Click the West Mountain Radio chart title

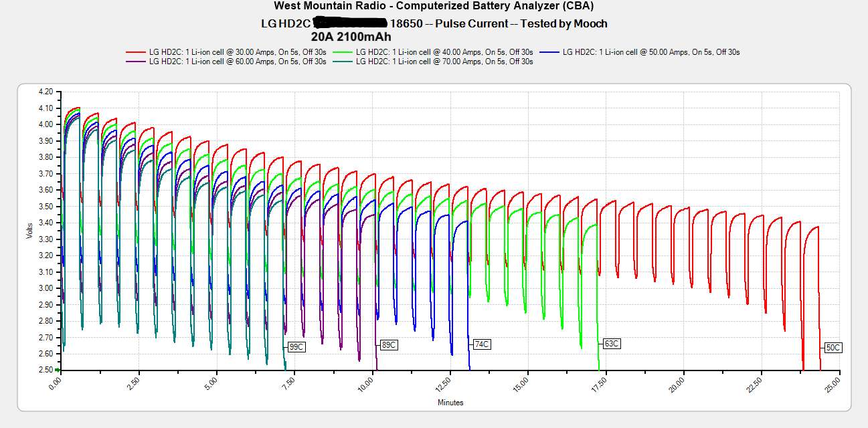434,6
